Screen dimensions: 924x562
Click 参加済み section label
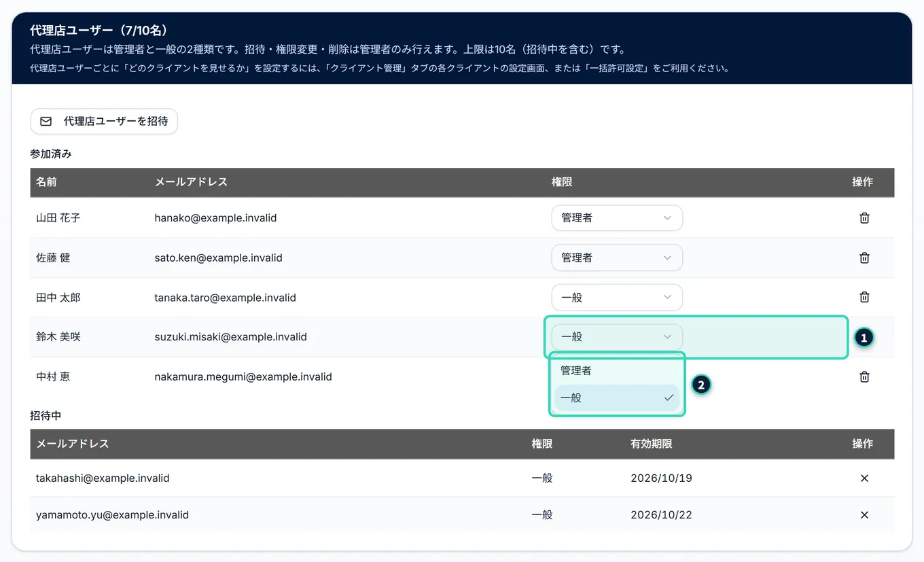click(51, 154)
